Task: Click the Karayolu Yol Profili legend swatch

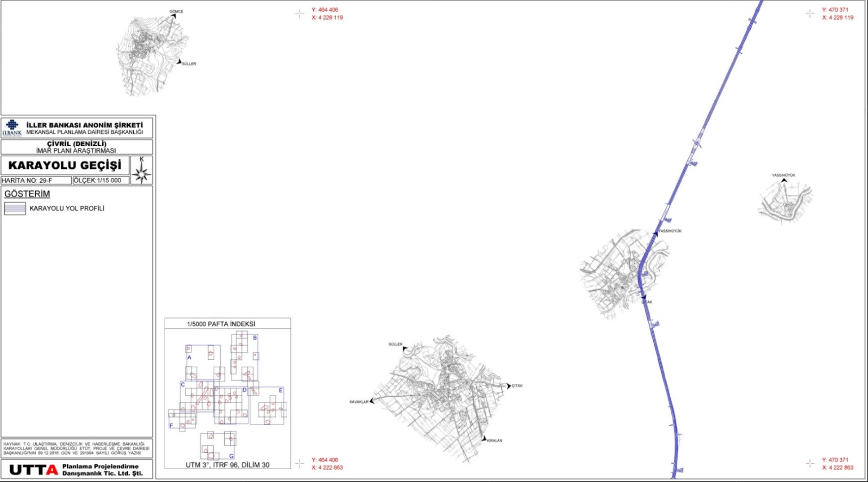Action: point(15,208)
